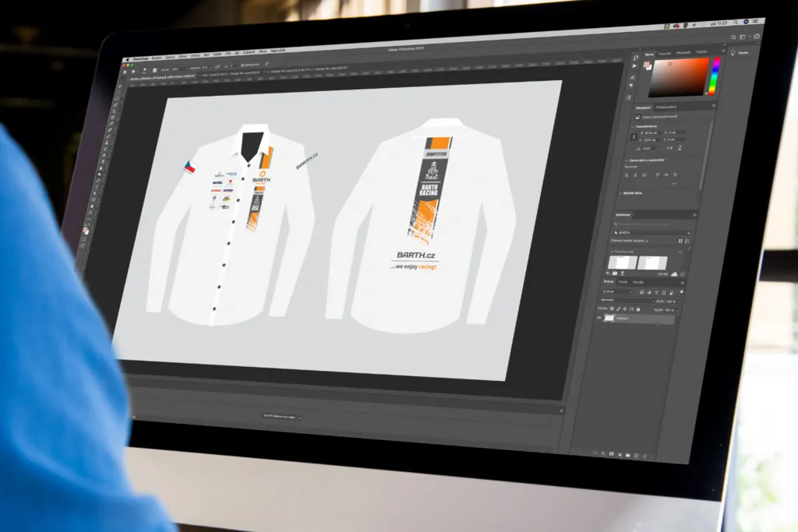The image size is (798, 532).
Task: Switch to the Kanály tab
Action: [x=637, y=282]
